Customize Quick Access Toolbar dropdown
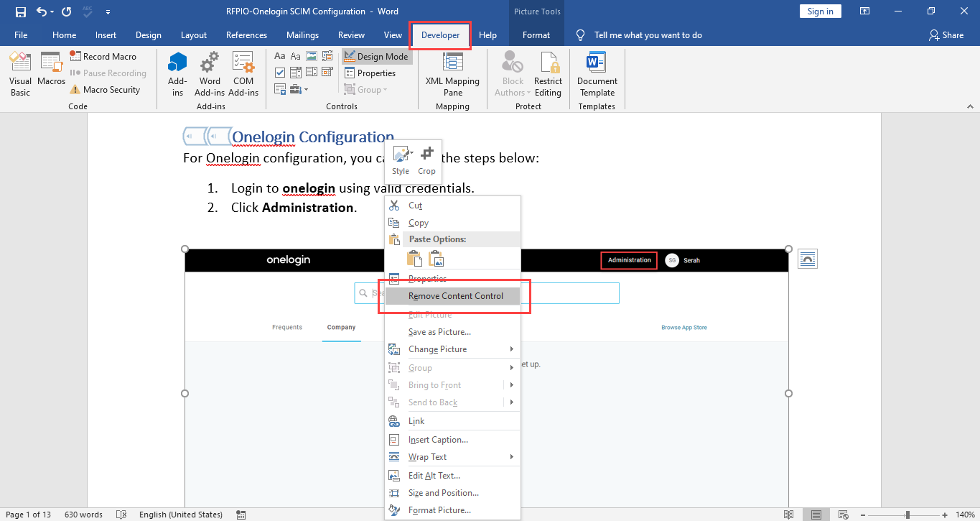980x521 pixels. [x=108, y=11]
